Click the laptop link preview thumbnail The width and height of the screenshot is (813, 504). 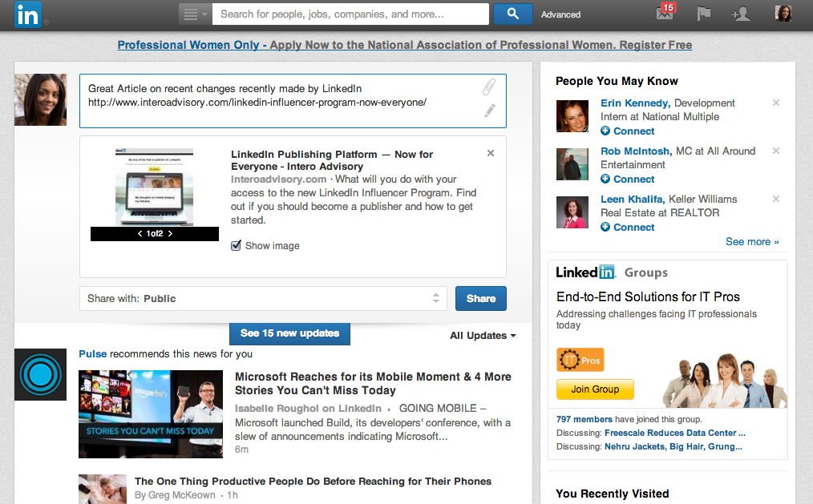(x=154, y=187)
